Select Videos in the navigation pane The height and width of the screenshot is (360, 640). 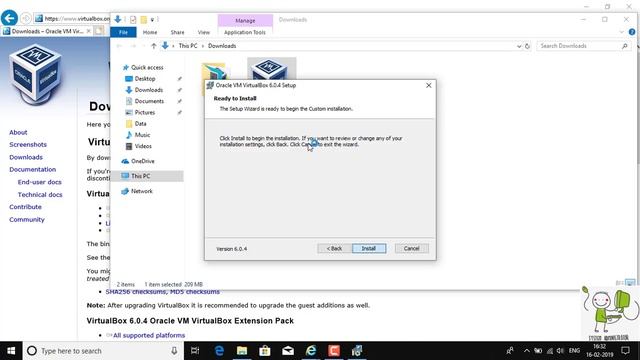[x=143, y=146]
